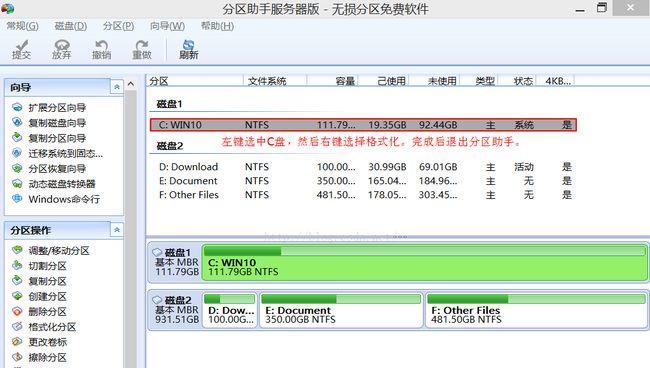Click the 提交 (commit) toolbar icon

point(21,49)
